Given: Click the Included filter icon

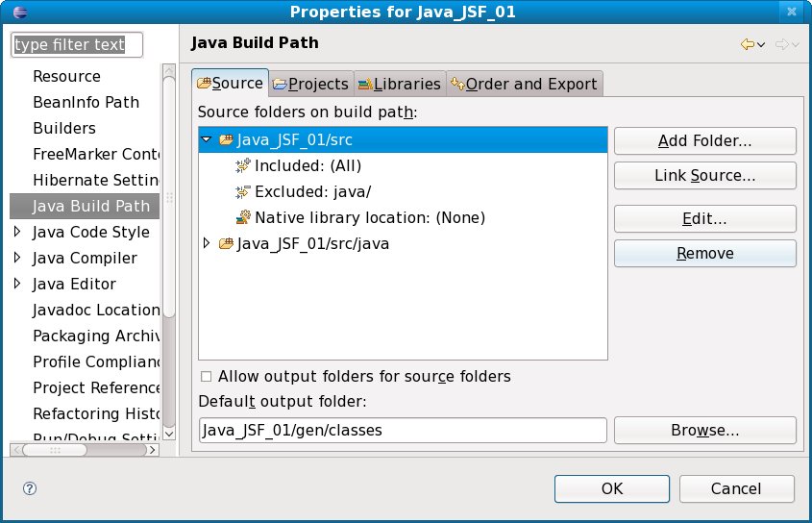Looking at the screenshot, I should [x=243, y=165].
